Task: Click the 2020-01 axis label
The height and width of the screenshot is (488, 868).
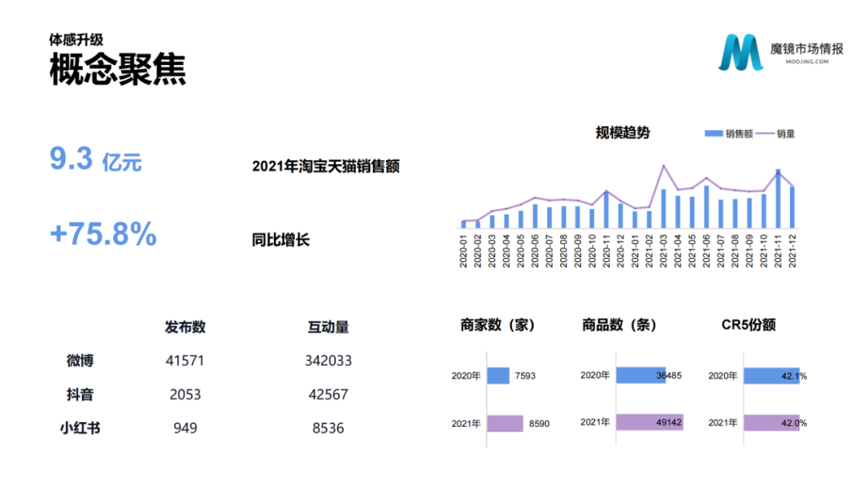Action: (464, 251)
